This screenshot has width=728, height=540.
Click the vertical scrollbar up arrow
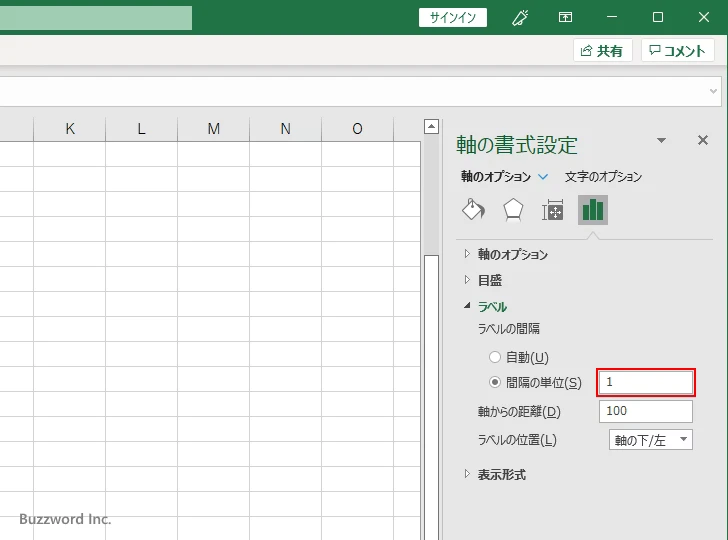coord(431,126)
